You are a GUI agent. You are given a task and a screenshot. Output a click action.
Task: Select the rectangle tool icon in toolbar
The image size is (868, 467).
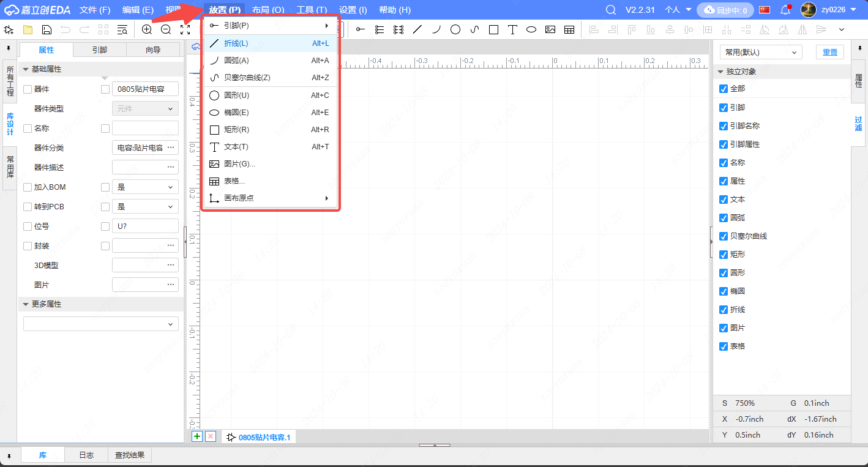[x=493, y=29]
